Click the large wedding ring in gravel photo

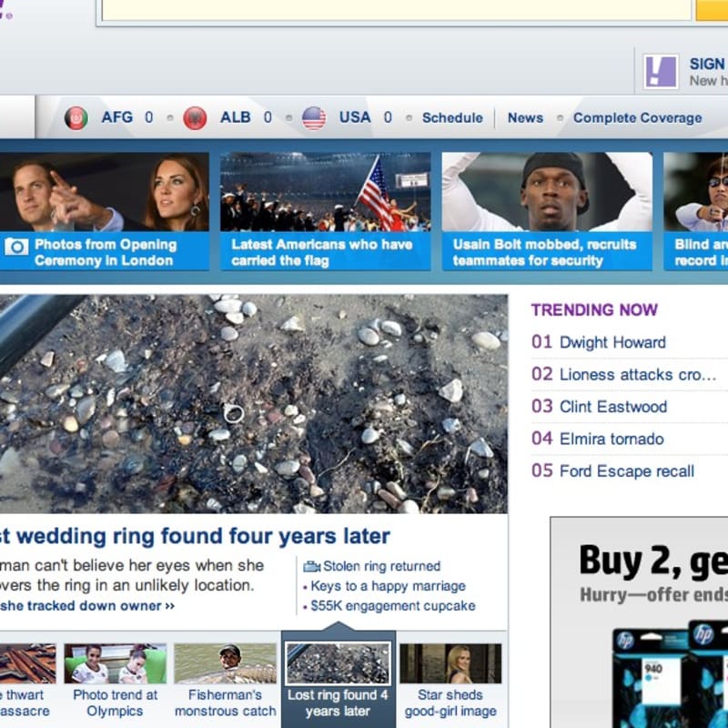254,403
